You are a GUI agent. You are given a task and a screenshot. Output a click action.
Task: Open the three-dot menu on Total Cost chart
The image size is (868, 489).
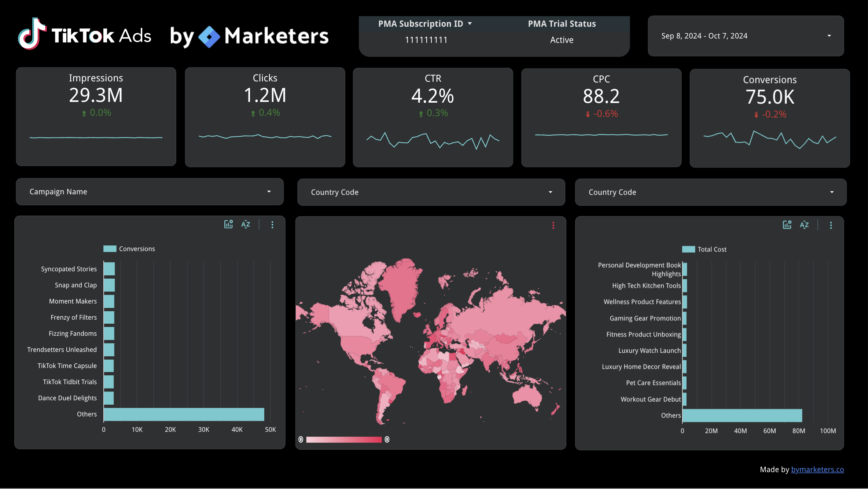831,225
